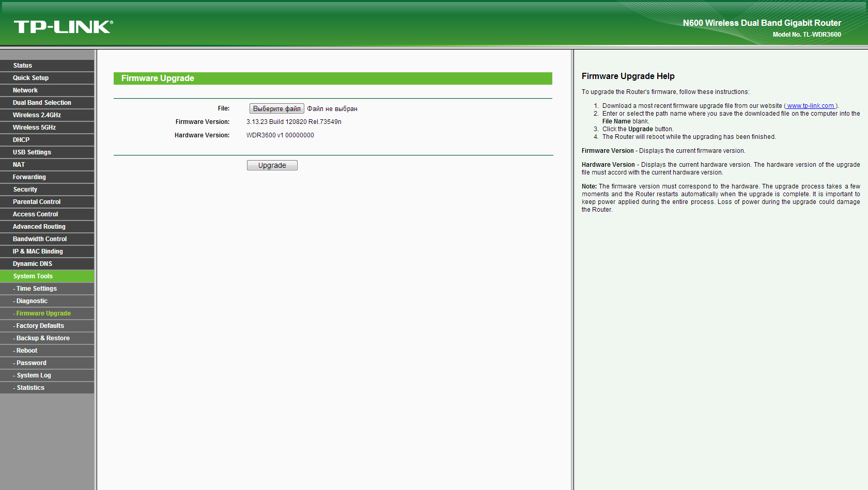Click hardware version value WDR3600 v1
Image resolution: width=868 pixels, height=490 pixels.
click(x=280, y=135)
